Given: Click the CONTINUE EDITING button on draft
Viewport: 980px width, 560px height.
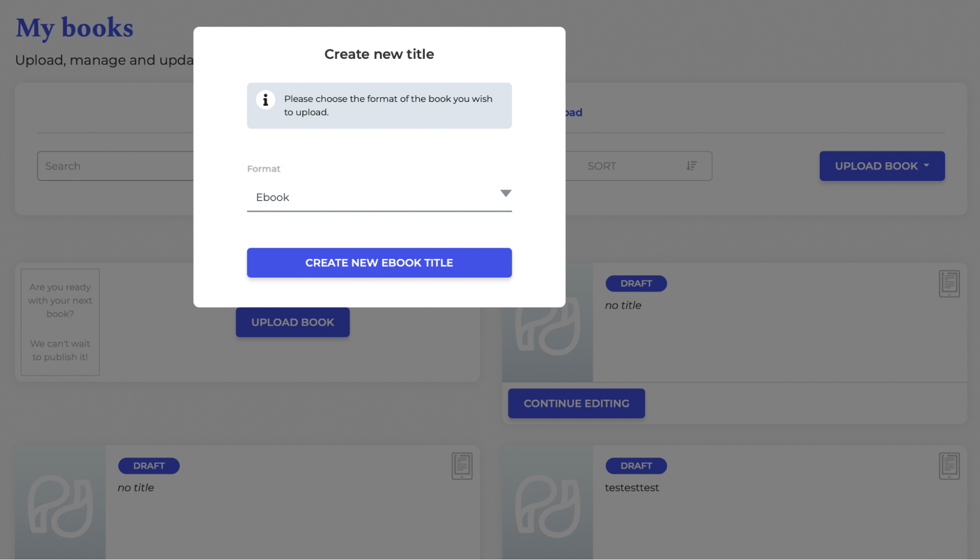Looking at the screenshot, I should pos(576,403).
